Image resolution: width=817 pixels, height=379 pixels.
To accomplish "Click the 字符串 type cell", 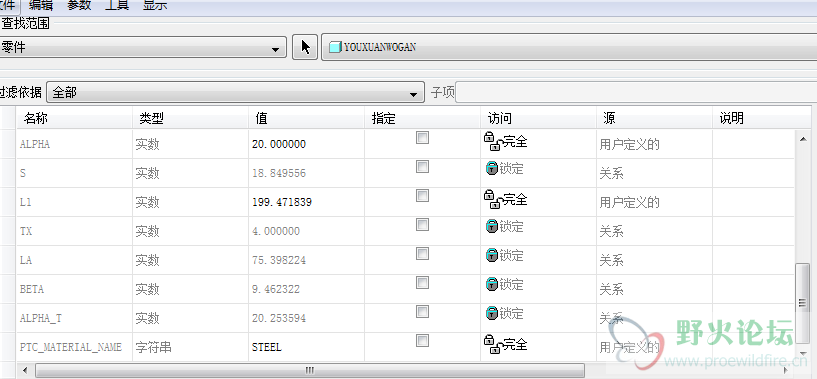I will [x=191, y=347].
